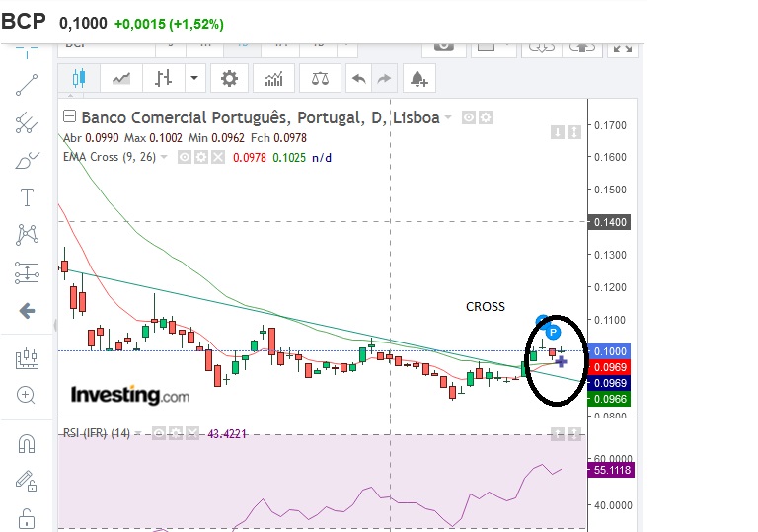Click the 0.1400 price scale label
The width and height of the screenshot is (758, 532).
610,222
